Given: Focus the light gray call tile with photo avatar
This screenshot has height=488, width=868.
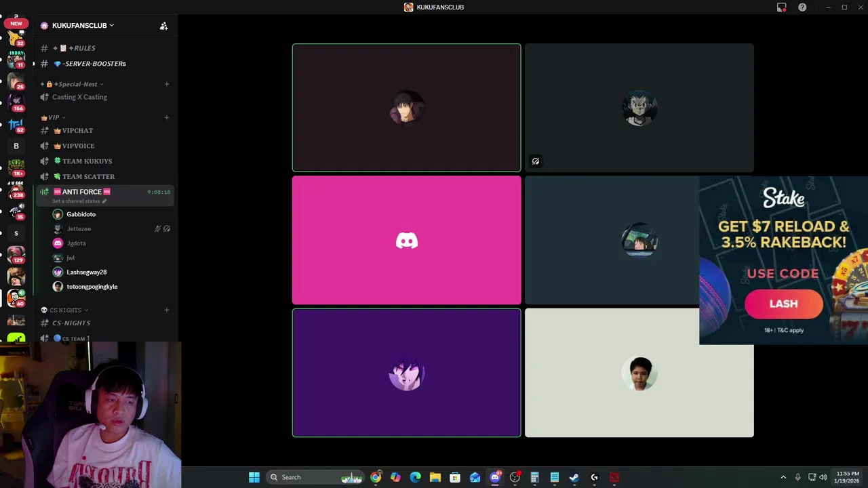Looking at the screenshot, I should coord(639,373).
